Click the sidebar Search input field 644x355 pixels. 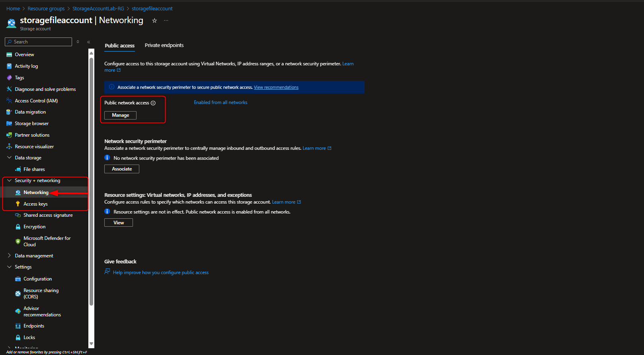coord(38,42)
